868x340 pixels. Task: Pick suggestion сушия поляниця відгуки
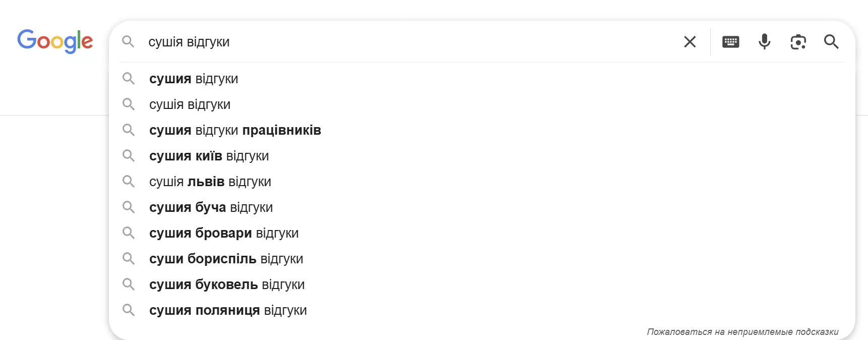(x=228, y=310)
